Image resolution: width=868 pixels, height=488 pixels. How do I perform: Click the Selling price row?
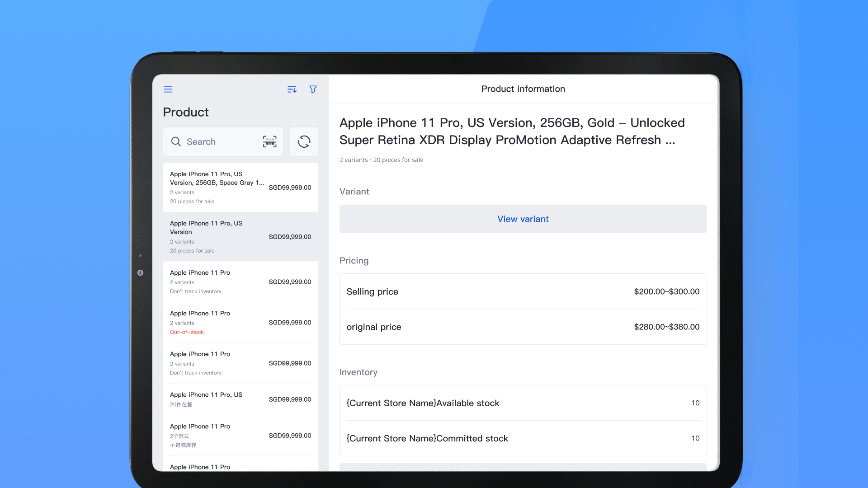tap(523, 291)
